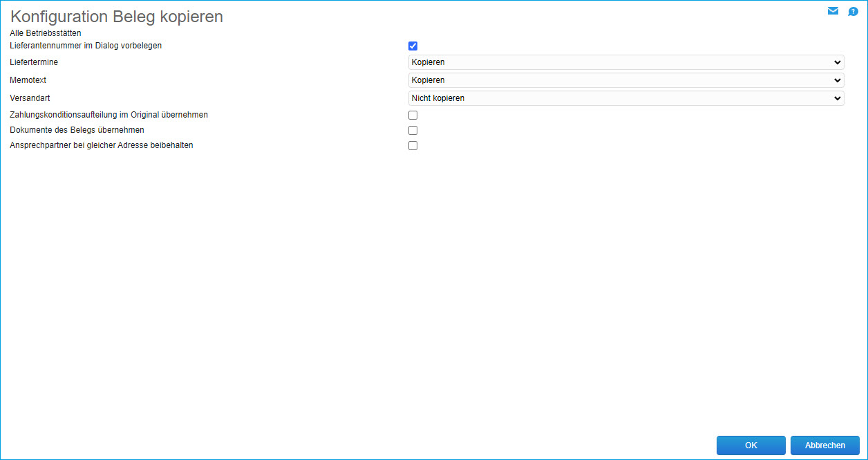Click the Versandart label text
Screen dimensions: 868x460
tap(30, 98)
